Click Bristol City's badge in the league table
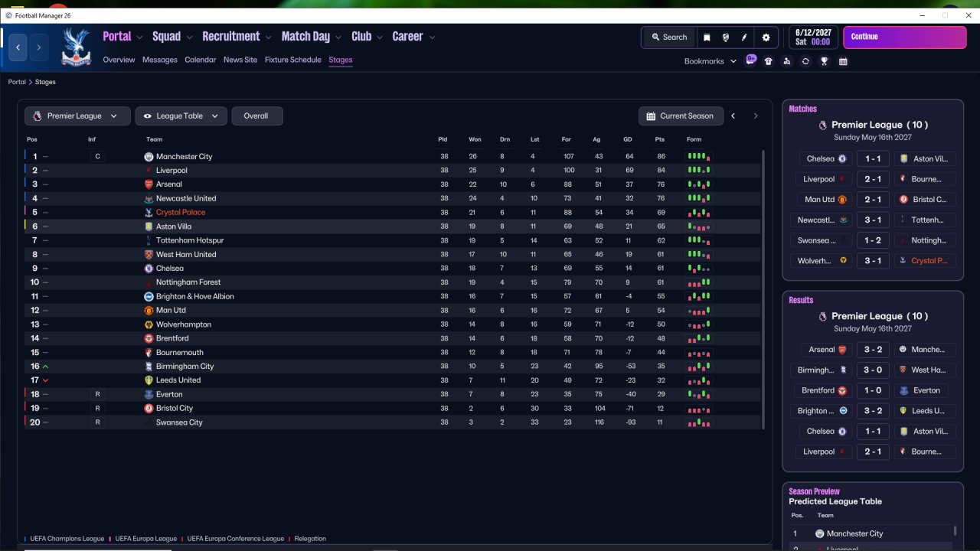The height and width of the screenshot is (551, 980). click(149, 408)
